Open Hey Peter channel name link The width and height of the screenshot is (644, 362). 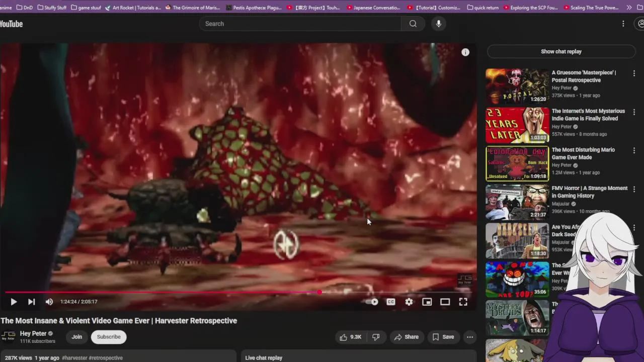pyautogui.click(x=33, y=333)
